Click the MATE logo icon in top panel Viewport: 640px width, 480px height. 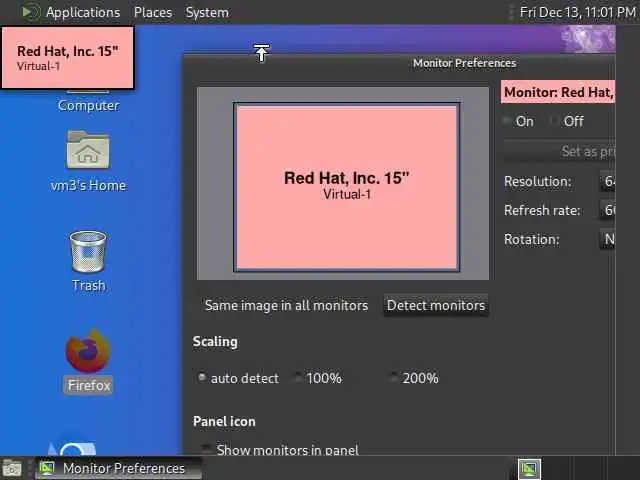pyautogui.click(x=30, y=12)
